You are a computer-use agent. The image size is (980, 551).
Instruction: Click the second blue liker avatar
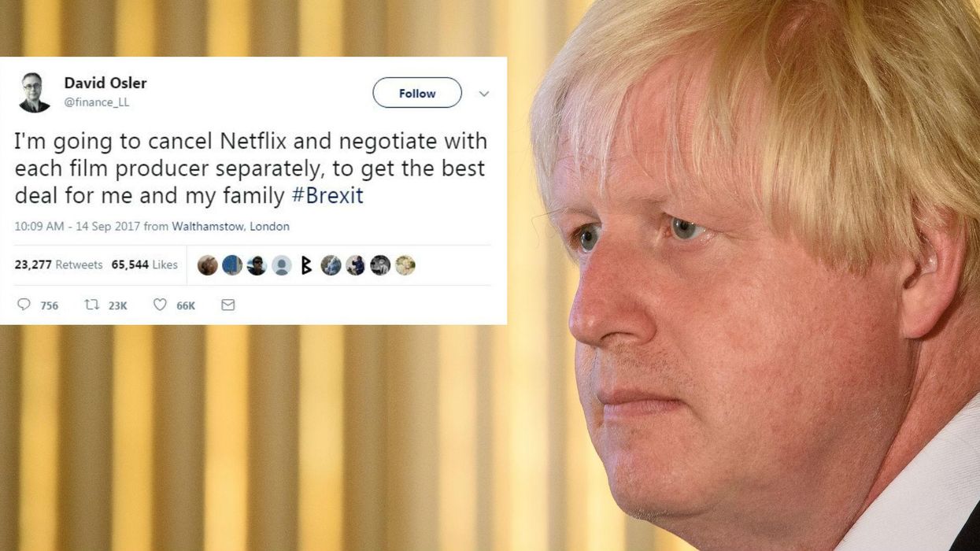[232, 265]
